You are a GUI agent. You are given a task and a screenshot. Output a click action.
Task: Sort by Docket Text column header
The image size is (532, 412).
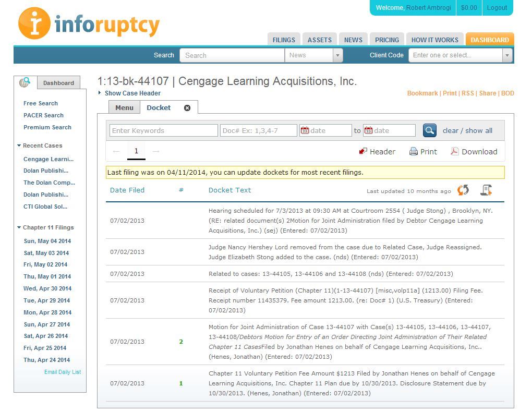[x=229, y=190]
